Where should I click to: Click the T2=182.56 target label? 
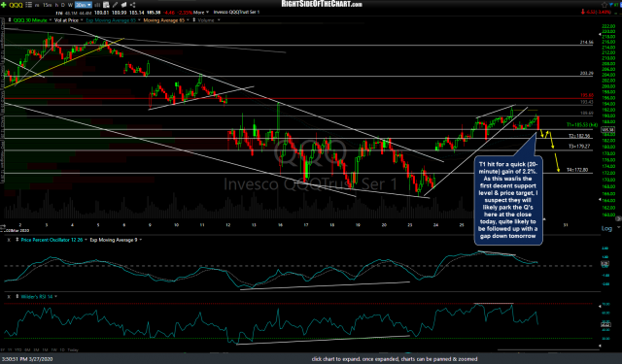coord(579,136)
